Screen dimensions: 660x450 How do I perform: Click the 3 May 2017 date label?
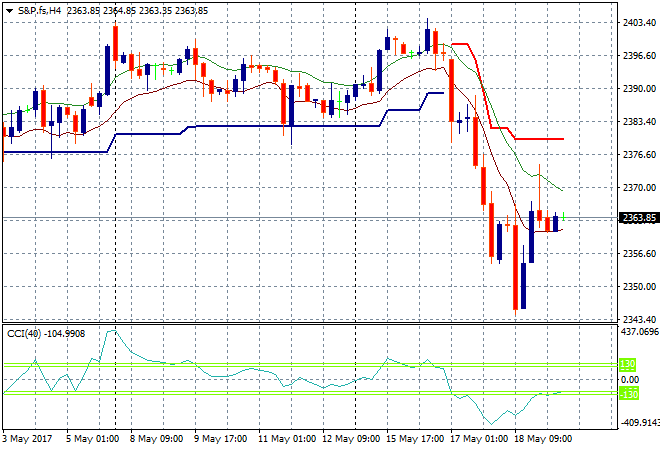click(x=27, y=439)
